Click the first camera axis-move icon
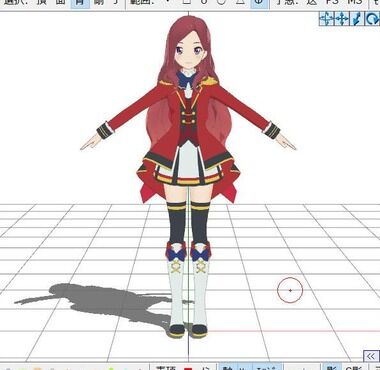 (326, 19)
